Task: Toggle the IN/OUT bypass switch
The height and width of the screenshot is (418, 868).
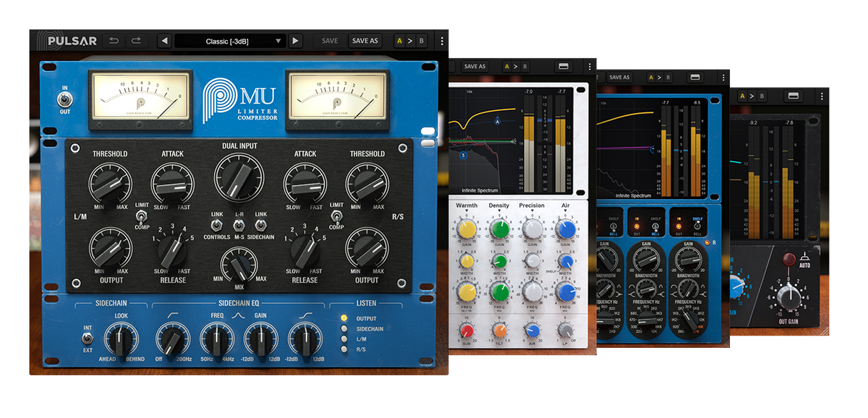Action: (65, 99)
